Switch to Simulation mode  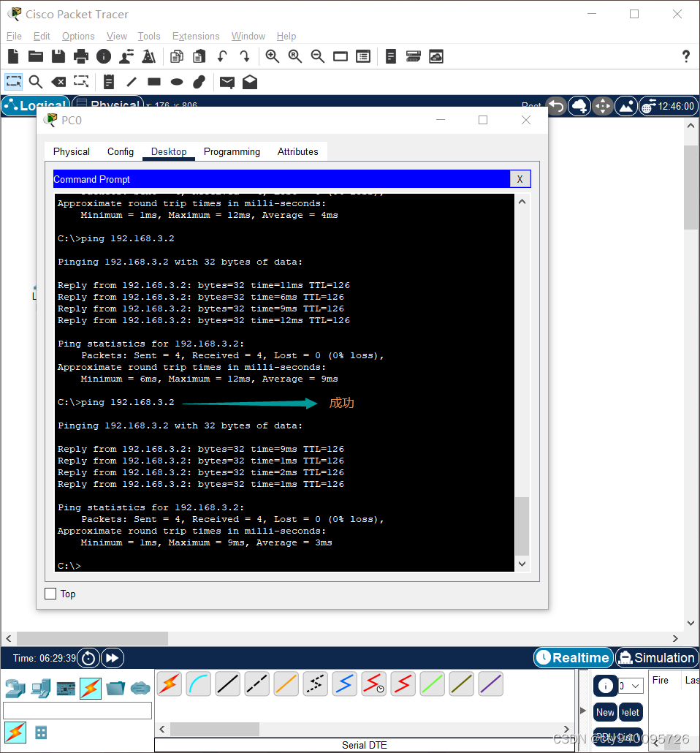click(x=657, y=657)
